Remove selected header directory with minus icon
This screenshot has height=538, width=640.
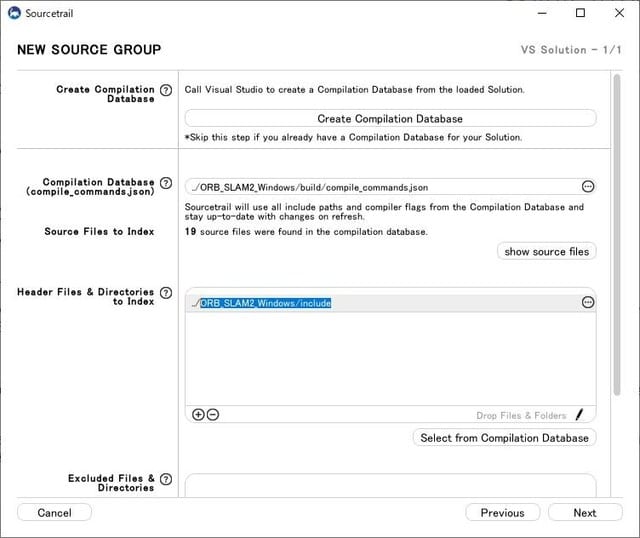click(212, 415)
